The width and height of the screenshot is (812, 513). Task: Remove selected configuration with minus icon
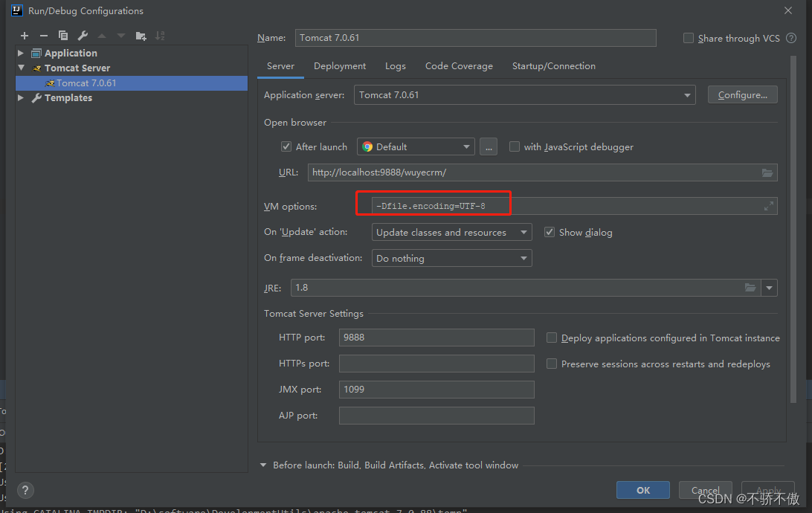43,36
